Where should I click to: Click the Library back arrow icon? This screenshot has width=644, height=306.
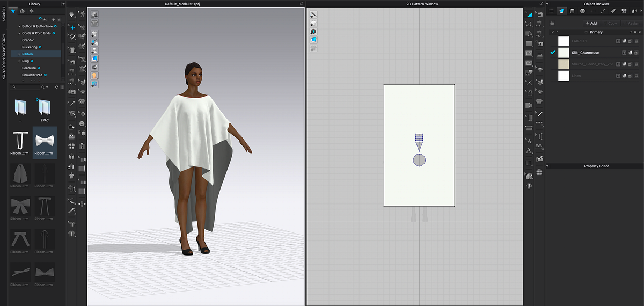pos(59,20)
